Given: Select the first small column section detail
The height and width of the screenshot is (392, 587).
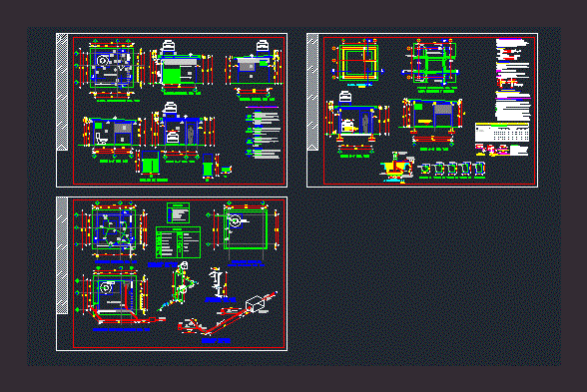Looking at the screenshot, I should pos(424,170).
